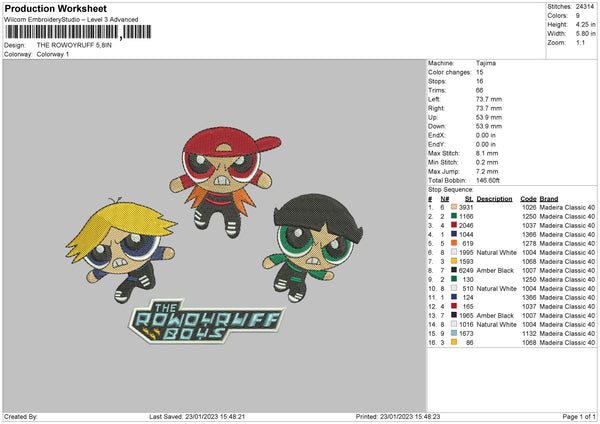Viewport: 600px width, 424px height.
Task: Click the Machine value Tajima
Action: pos(486,63)
